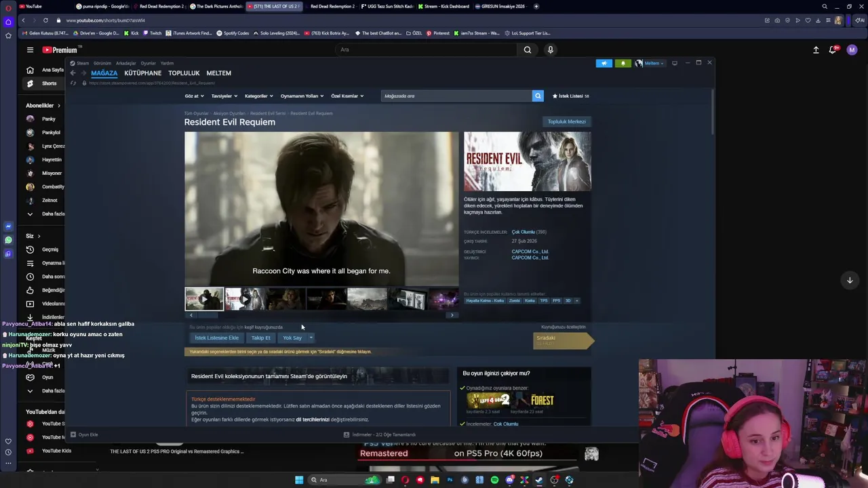
Task: Open Opera sidebar Messenger icon
Action: pyautogui.click(x=8, y=226)
